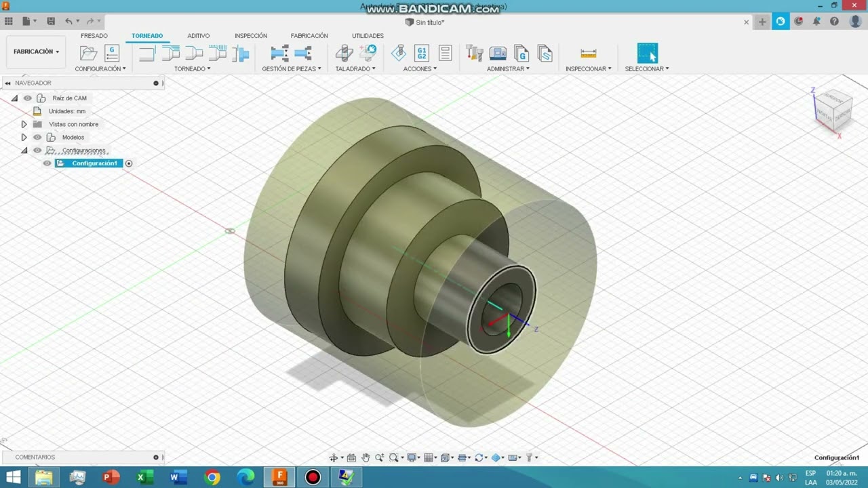The height and width of the screenshot is (488, 868).
Task: Open Excel from the Windows taskbar
Action: (144, 477)
